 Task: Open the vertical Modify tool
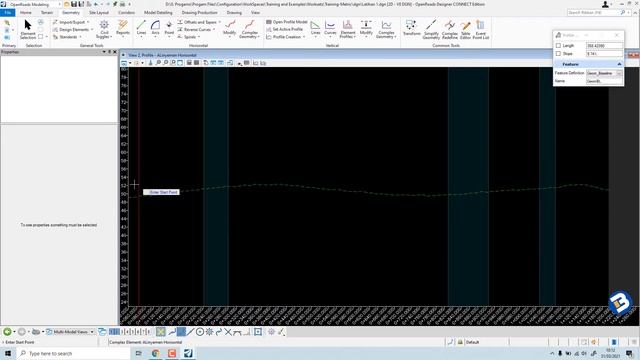coord(366,29)
